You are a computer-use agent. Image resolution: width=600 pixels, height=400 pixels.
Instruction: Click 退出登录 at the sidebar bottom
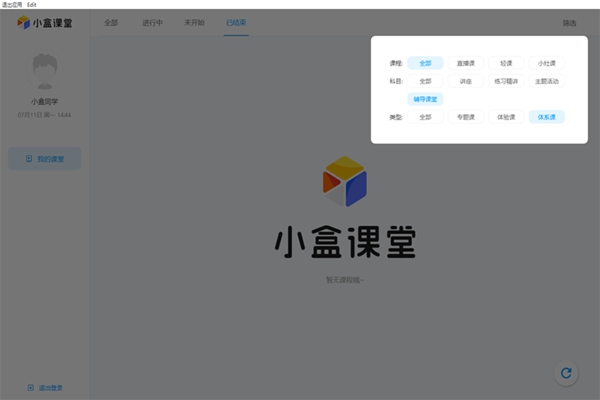tap(45, 387)
